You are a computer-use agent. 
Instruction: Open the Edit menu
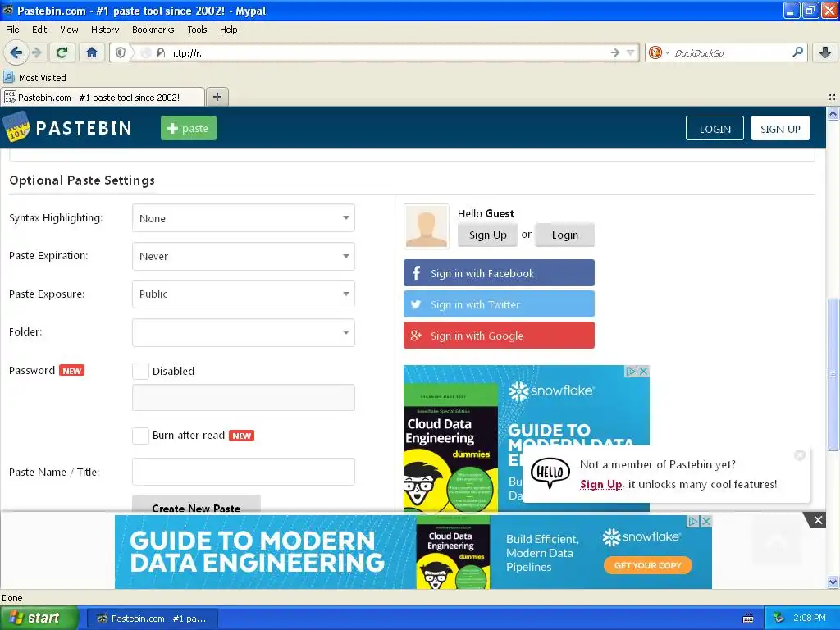[39, 30]
